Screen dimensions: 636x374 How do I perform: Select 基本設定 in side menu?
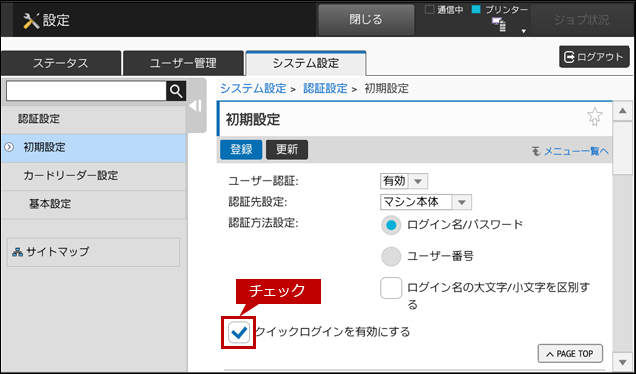(x=93, y=204)
